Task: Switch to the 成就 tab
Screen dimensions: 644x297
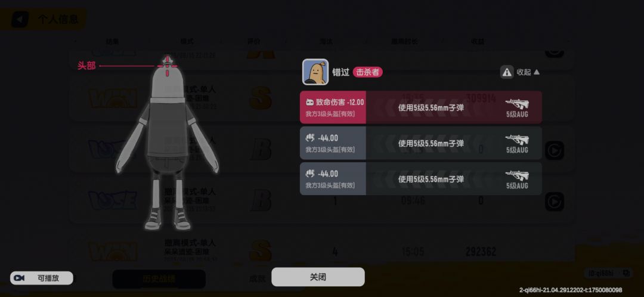Action: click(x=257, y=279)
